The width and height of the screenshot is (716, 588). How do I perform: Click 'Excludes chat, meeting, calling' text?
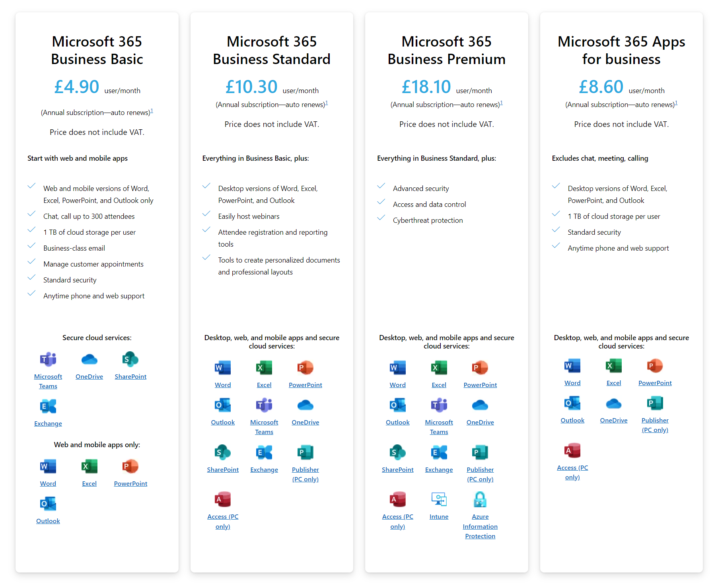[600, 158]
